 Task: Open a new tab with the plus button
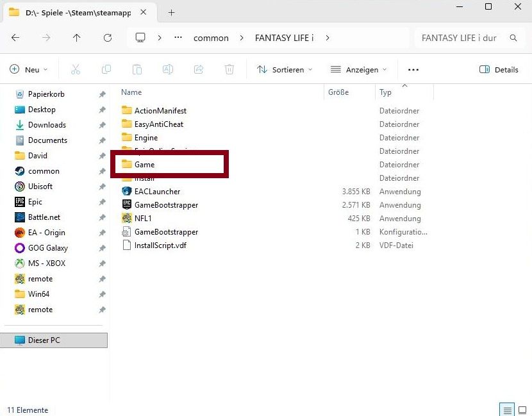pyautogui.click(x=171, y=13)
